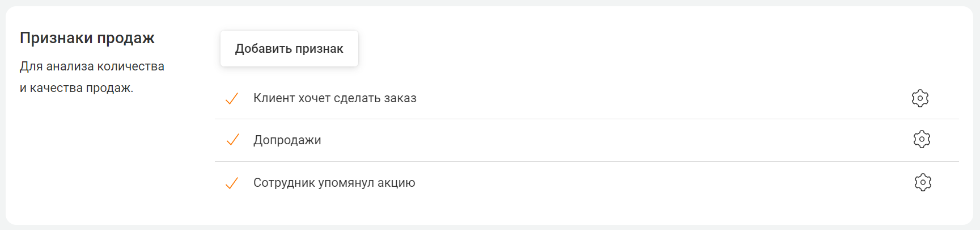Toggle orange checkmark next to Сотрудник упомянул акцию
The width and height of the screenshot is (980, 230).
click(231, 183)
